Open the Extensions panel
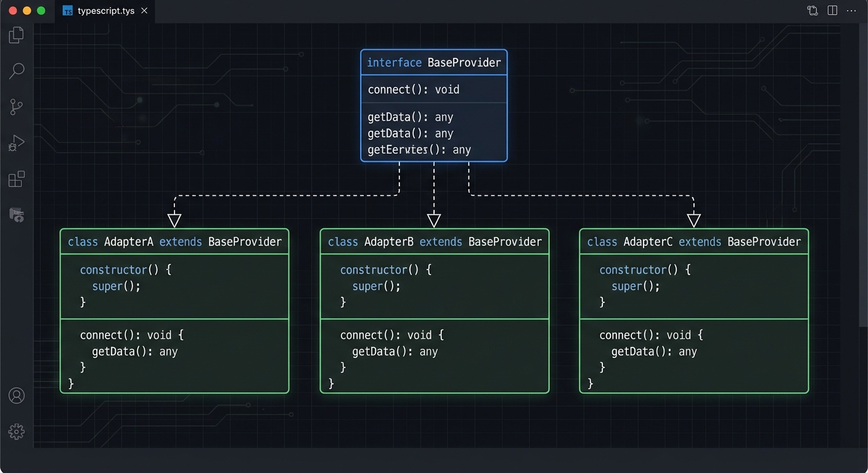Viewport: 868px width, 473px height. pos(16,179)
